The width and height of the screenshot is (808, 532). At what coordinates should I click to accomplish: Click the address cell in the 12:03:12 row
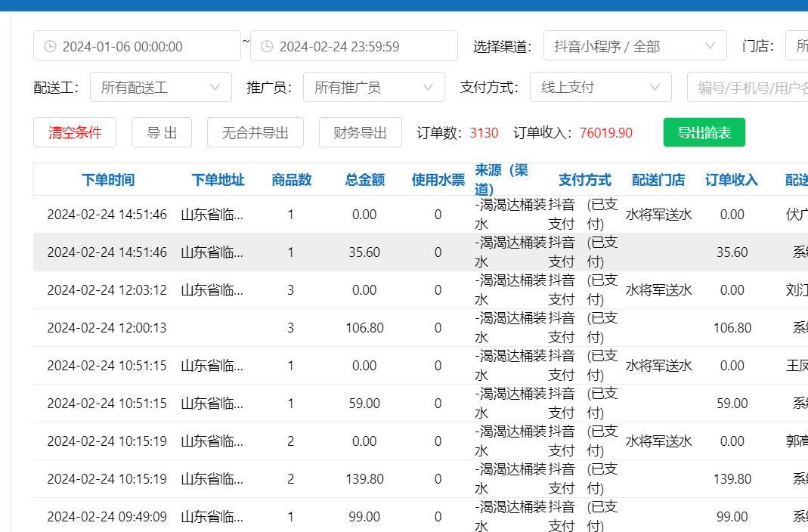212,290
